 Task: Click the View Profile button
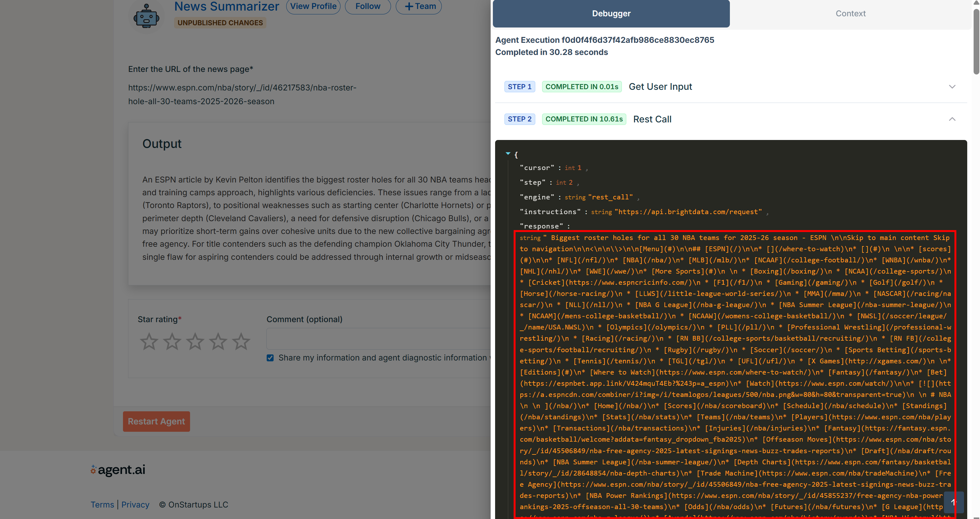click(x=313, y=6)
